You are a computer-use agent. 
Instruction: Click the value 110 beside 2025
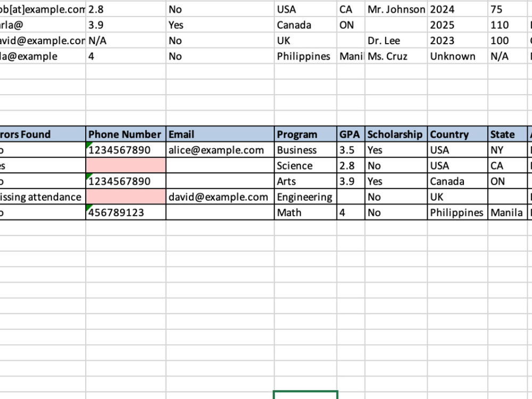pyautogui.click(x=508, y=25)
